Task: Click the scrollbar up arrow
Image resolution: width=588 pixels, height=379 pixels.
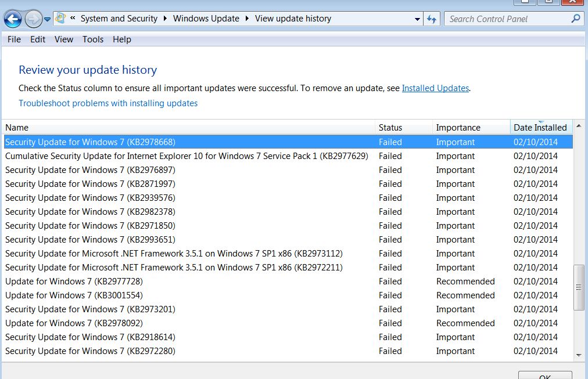Action: coord(579,126)
